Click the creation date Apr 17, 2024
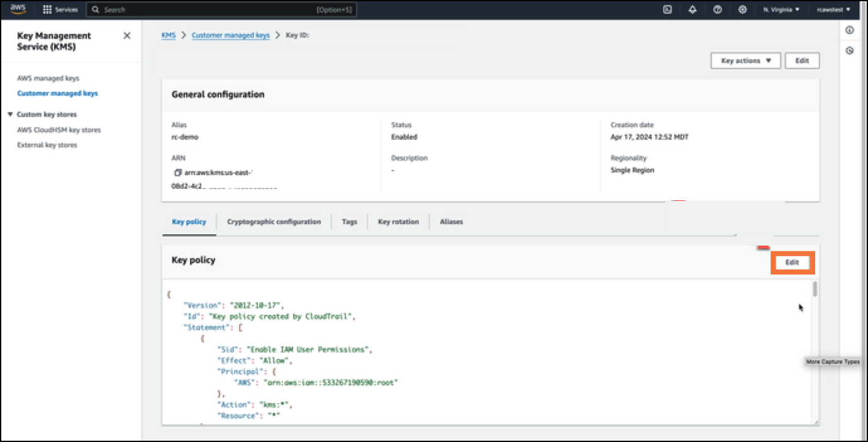The height and width of the screenshot is (442, 868). click(649, 137)
